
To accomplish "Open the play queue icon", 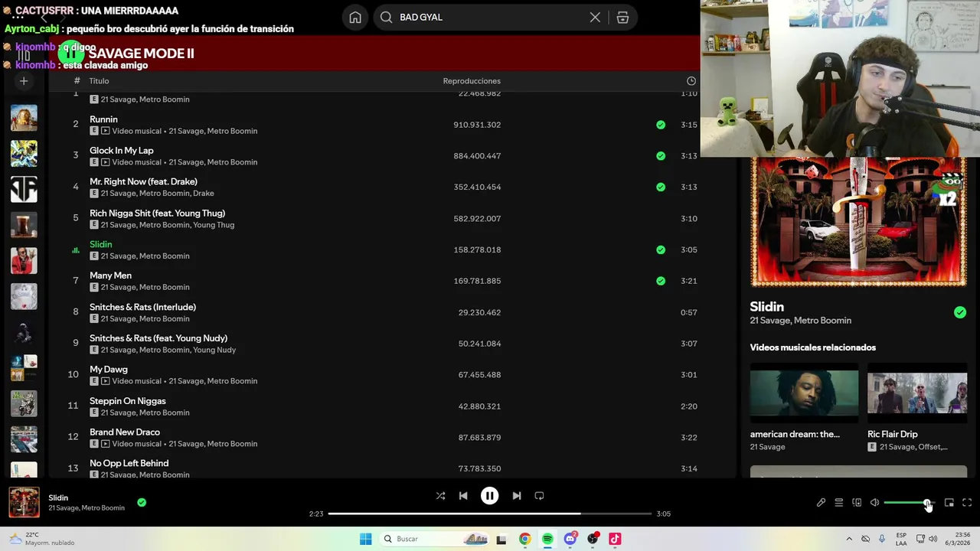I will (x=839, y=503).
